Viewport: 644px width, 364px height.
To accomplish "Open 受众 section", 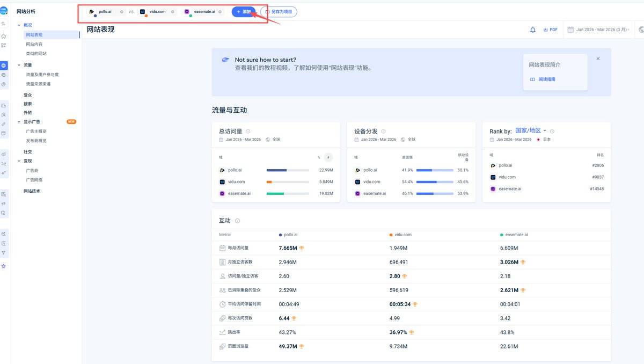I will (x=28, y=95).
